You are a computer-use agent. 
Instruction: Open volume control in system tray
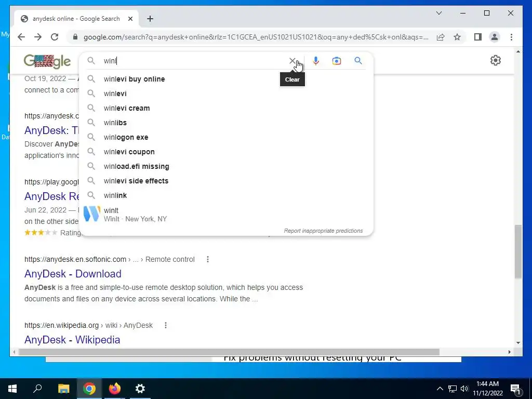coord(464,389)
